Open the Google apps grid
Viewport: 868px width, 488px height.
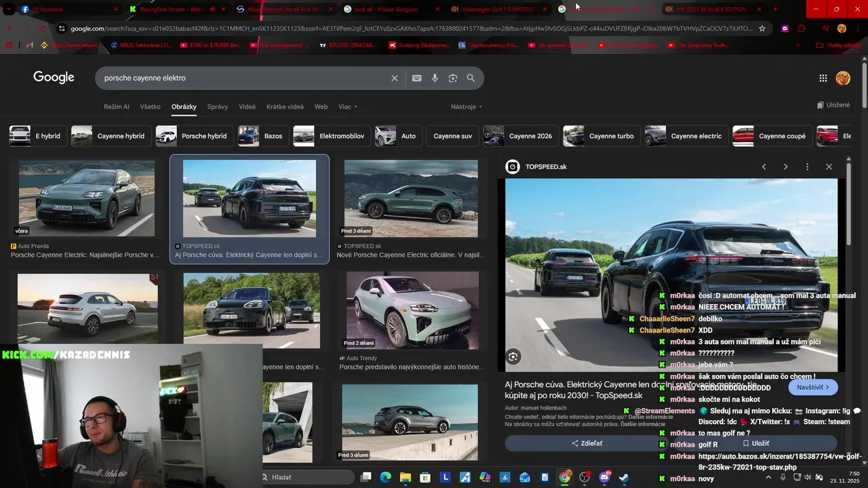click(823, 78)
